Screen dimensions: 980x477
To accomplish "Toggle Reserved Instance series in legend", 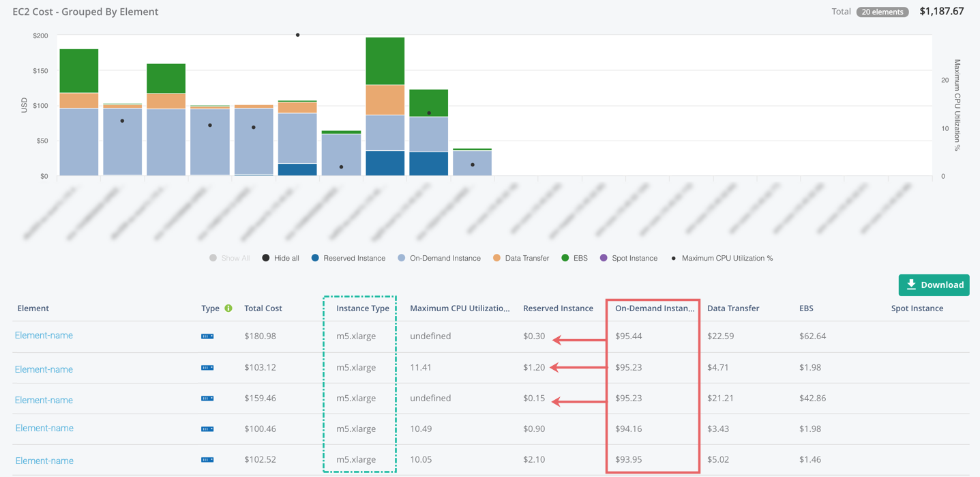I will tap(348, 258).
